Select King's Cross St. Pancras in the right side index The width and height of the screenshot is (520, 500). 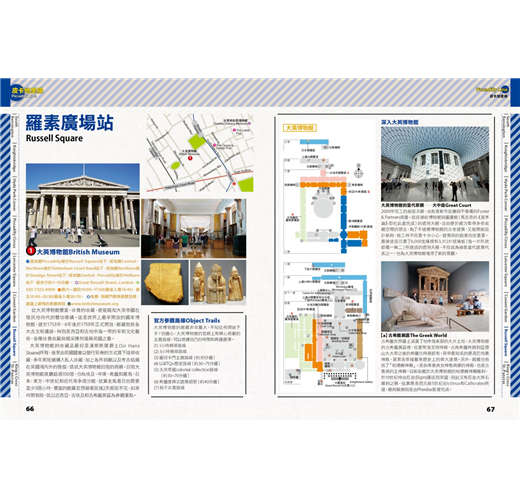point(506,373)
